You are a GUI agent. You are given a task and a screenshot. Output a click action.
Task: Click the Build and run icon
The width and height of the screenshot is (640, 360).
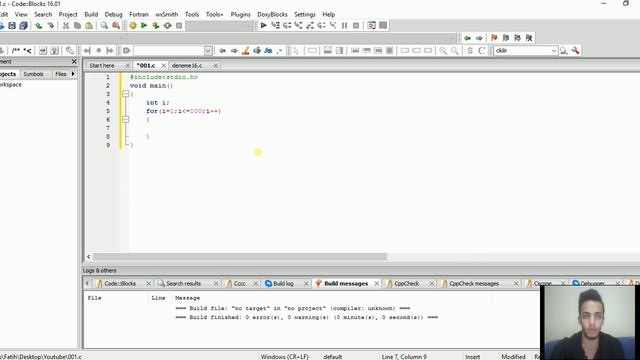(156, 26)
